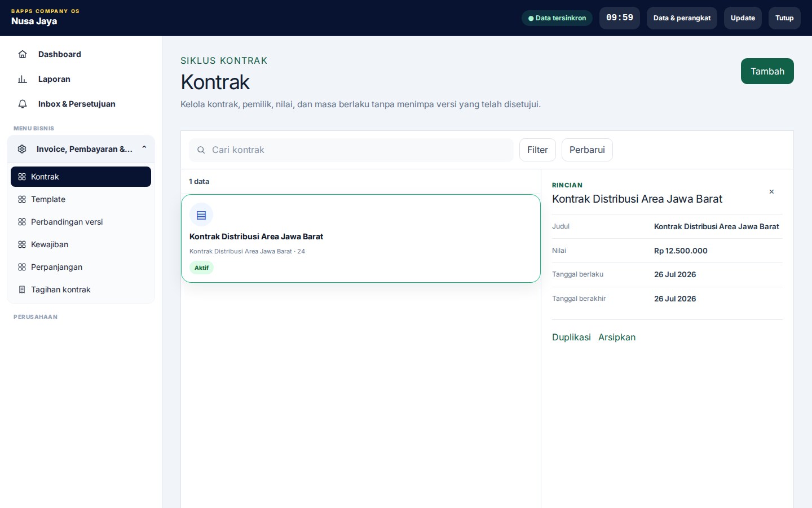Close the Rincian detail panel

tap(771, 192)
